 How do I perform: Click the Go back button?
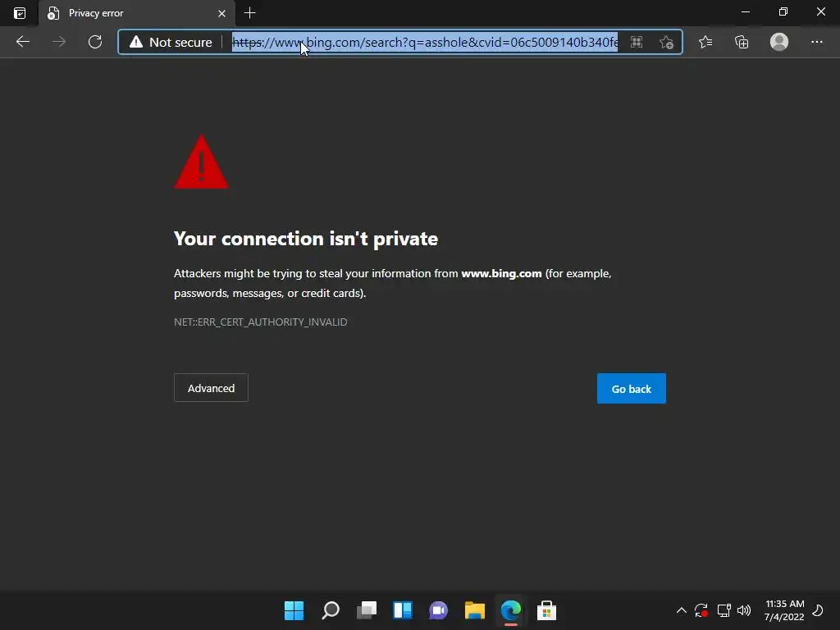(632, 388)
